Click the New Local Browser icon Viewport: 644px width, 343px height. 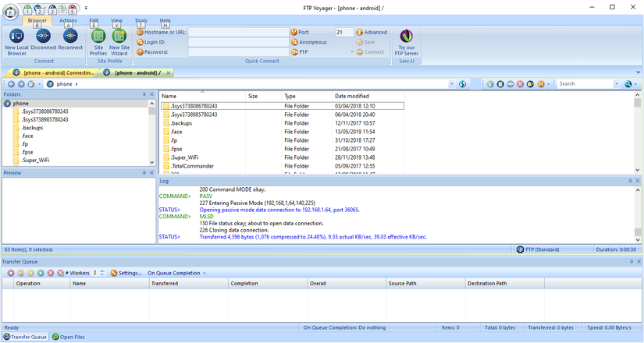16,37
